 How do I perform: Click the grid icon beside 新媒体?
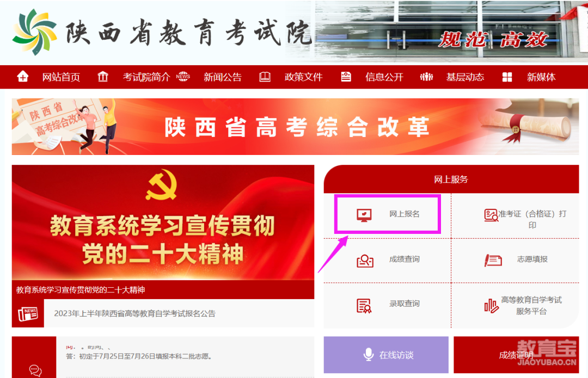(x=507, y=77)
